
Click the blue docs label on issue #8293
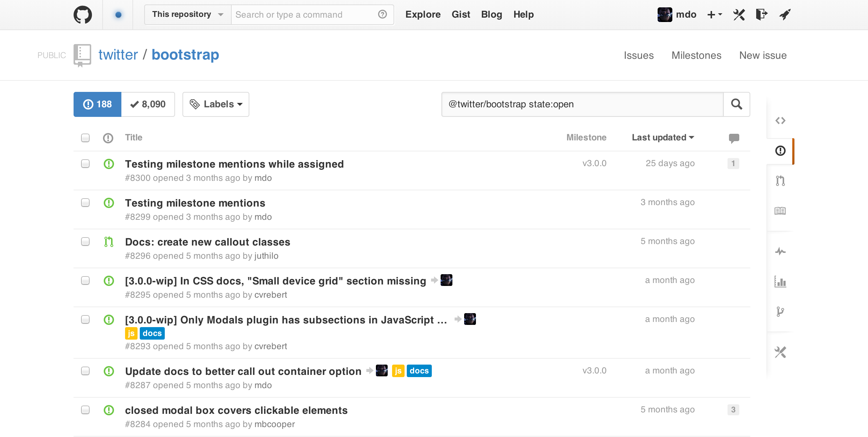152,333
